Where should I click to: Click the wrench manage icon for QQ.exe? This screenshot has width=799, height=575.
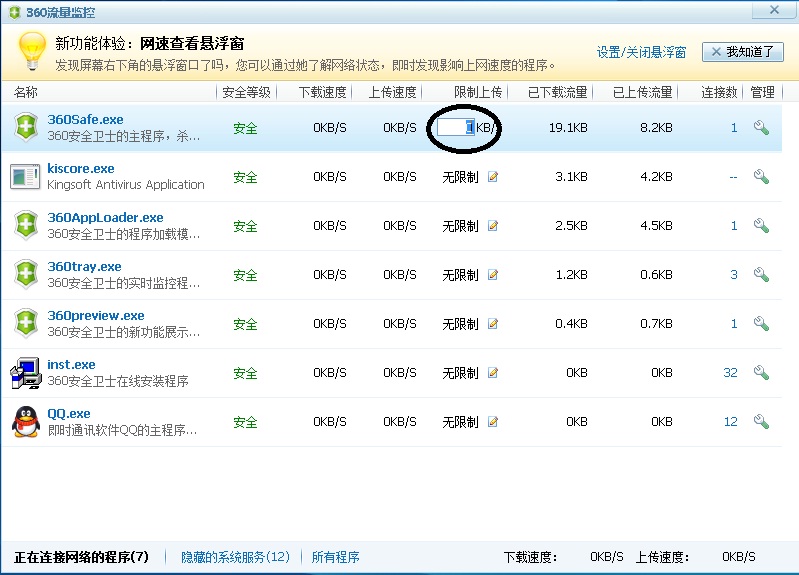coord(761,422)
